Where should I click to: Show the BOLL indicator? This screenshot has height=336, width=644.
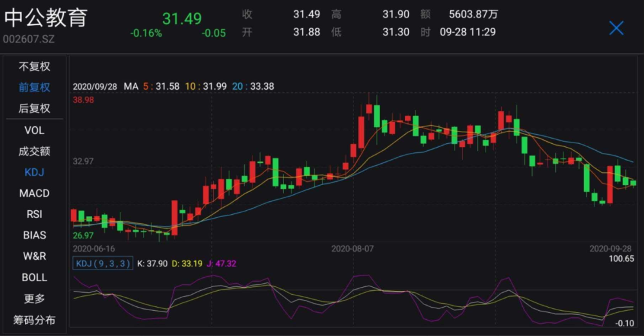coord(35,277)
